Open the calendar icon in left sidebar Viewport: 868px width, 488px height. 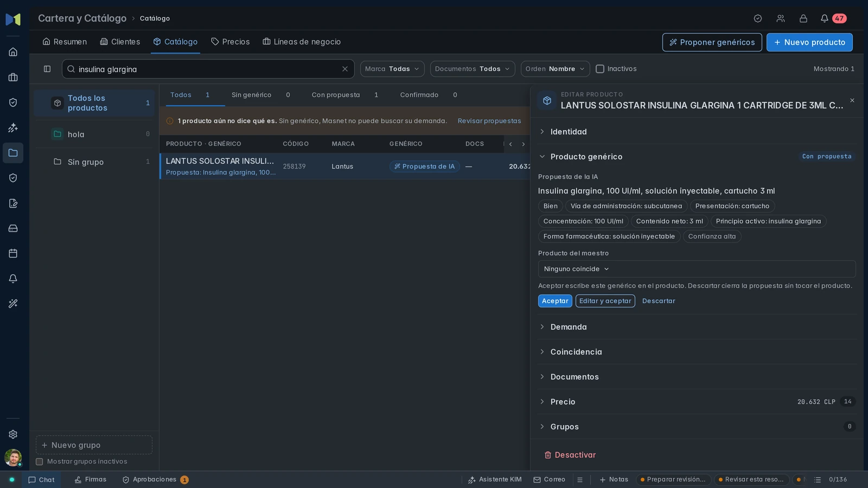click(x=13, y=253)
